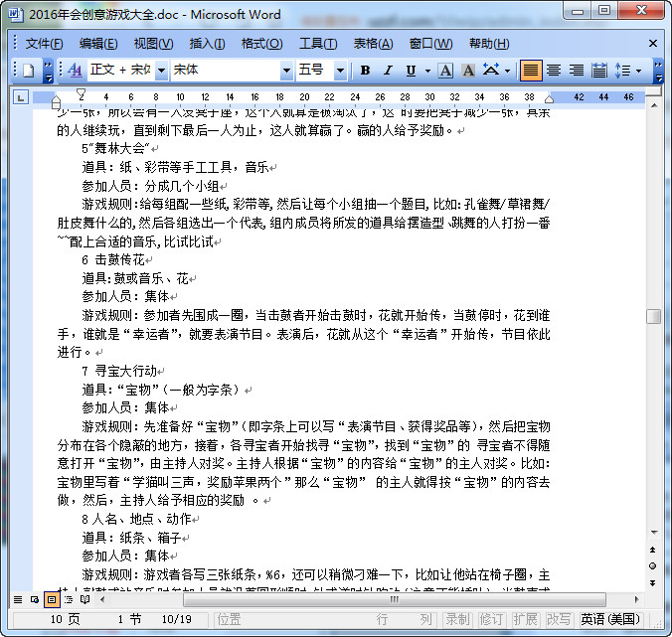Click 英语(美国) language in status bar

[610, 619]
